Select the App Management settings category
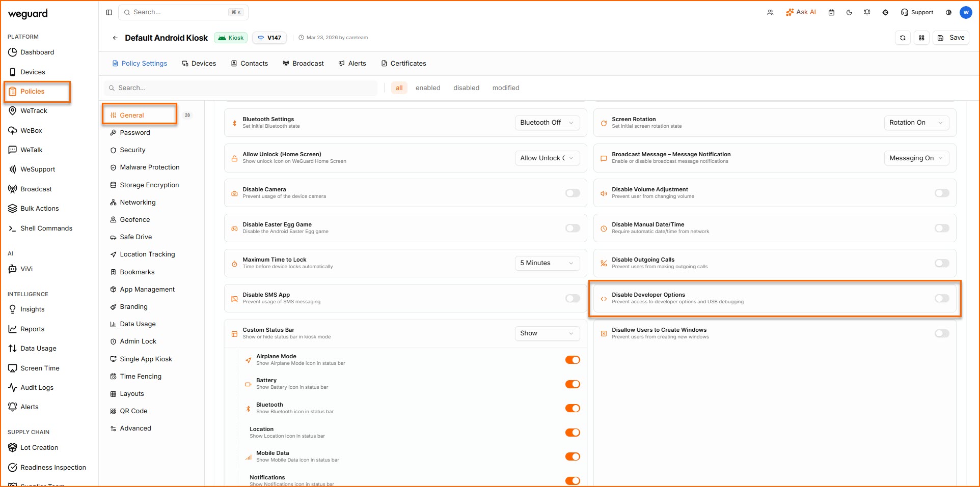The image size is (980, 487). [x=147, y=290]
